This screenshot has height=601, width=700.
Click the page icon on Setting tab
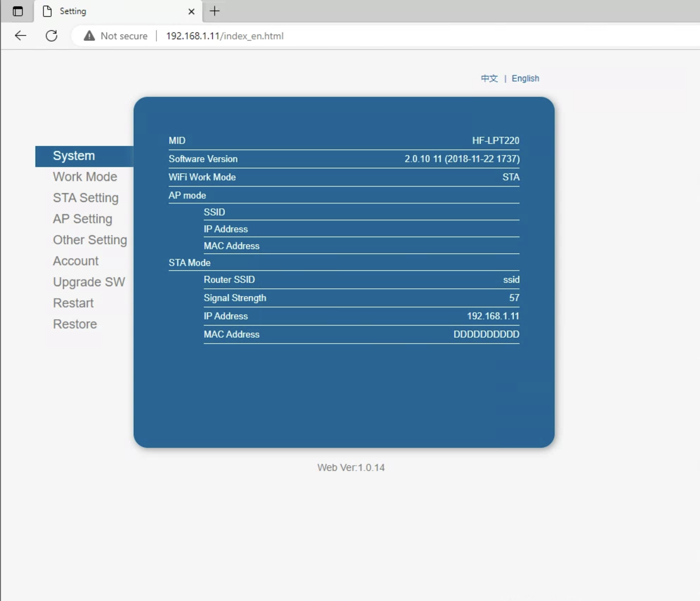[47, 11]
